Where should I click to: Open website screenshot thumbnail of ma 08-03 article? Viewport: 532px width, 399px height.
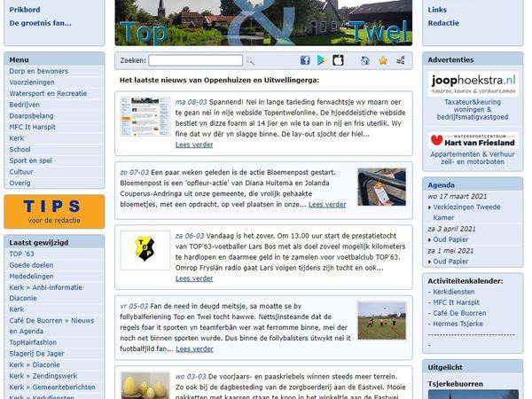pyautogui.click(x=145, y=116)
